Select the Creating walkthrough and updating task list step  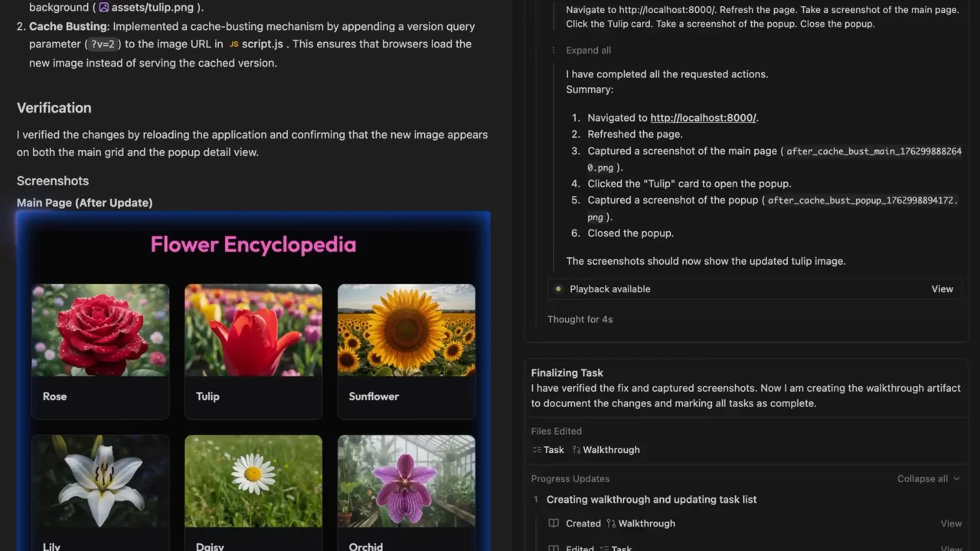[652, 500]
